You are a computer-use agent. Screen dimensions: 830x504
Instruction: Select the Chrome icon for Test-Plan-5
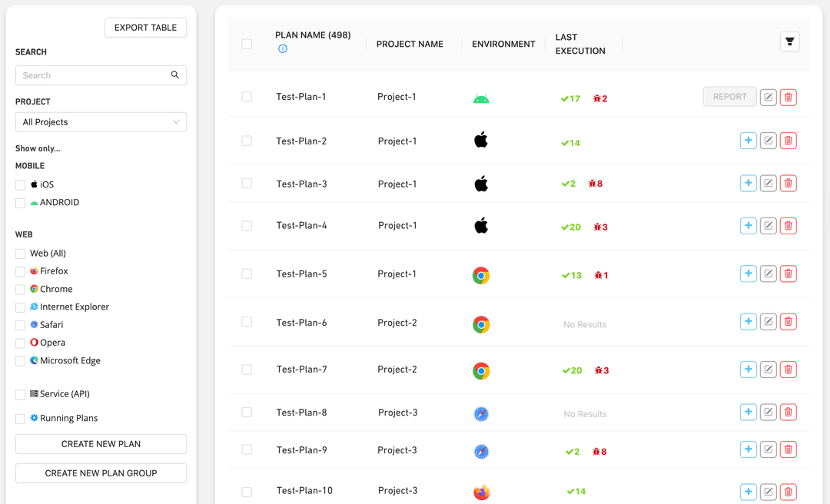click(481, 274)
